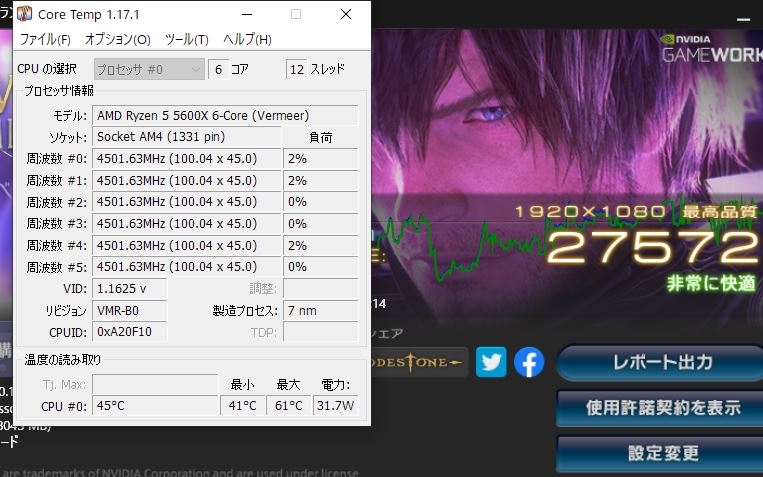The image size is (763, 477).
Task: Open the Lodestone logo link
Action: click(x=418, y=362)
